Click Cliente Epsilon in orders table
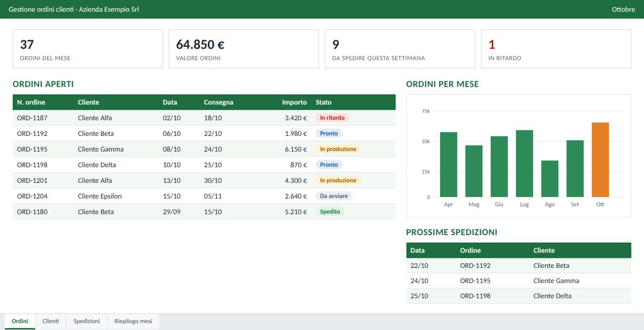 [100, 196]
